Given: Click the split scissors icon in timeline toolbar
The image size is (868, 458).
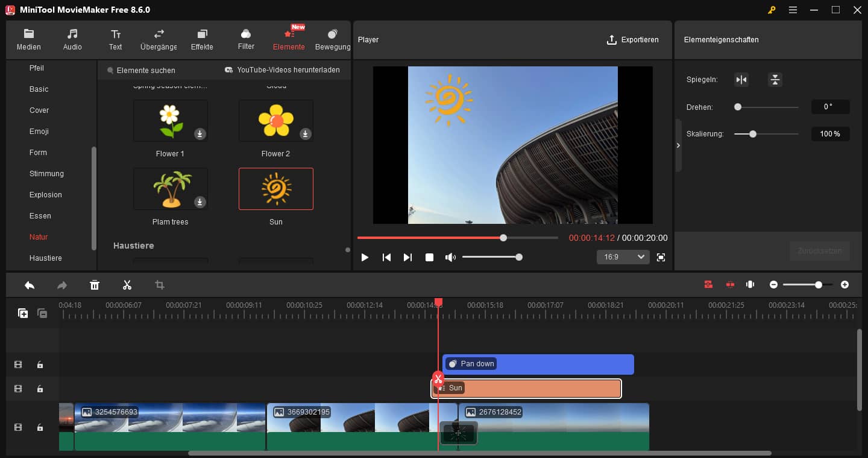Looking at the screenshot, I should 127,285.
